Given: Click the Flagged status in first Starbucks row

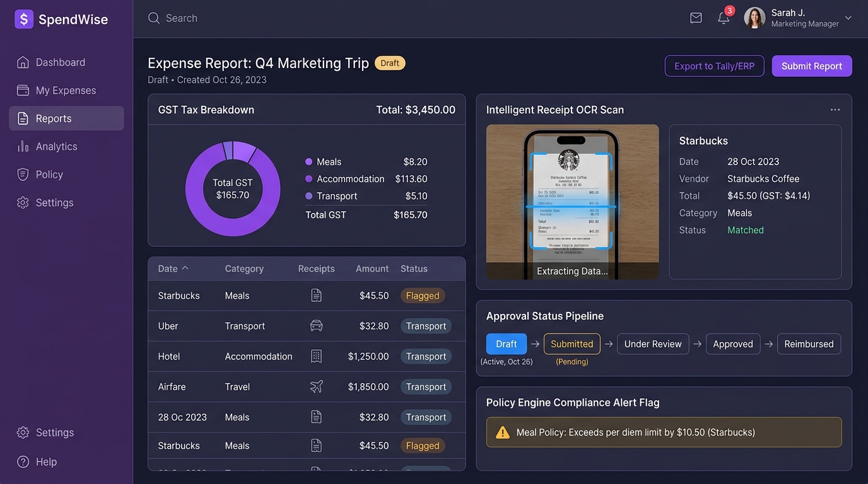Looking at the screenshot, I should tap(423, 296).
